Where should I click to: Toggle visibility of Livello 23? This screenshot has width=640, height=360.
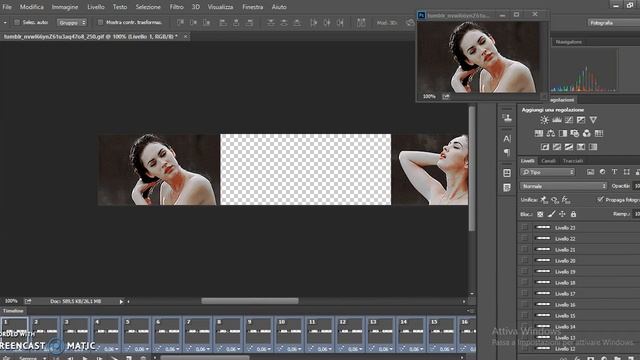click(524, 228)
